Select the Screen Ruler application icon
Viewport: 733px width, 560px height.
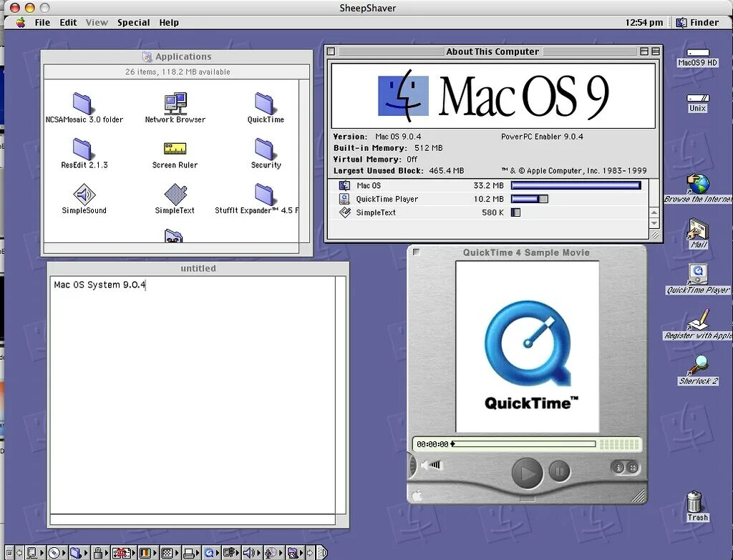tap(175, 149)
